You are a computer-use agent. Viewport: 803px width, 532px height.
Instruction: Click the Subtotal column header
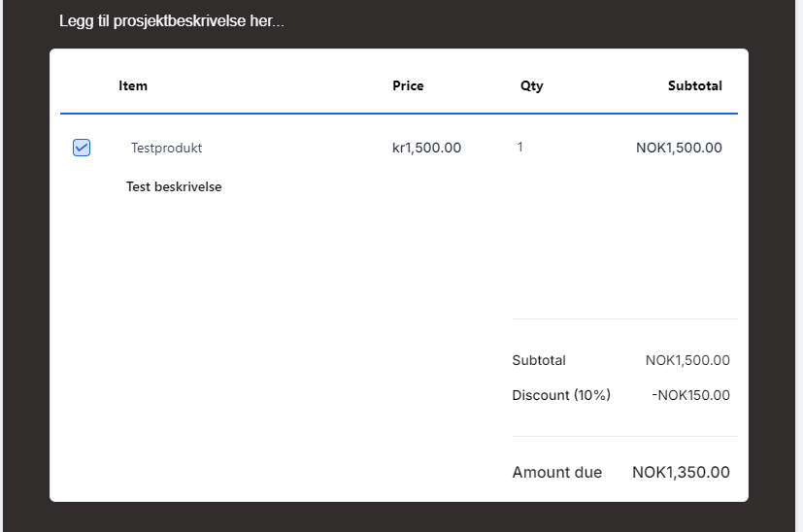pyautogui.click(x=694, y=85)
